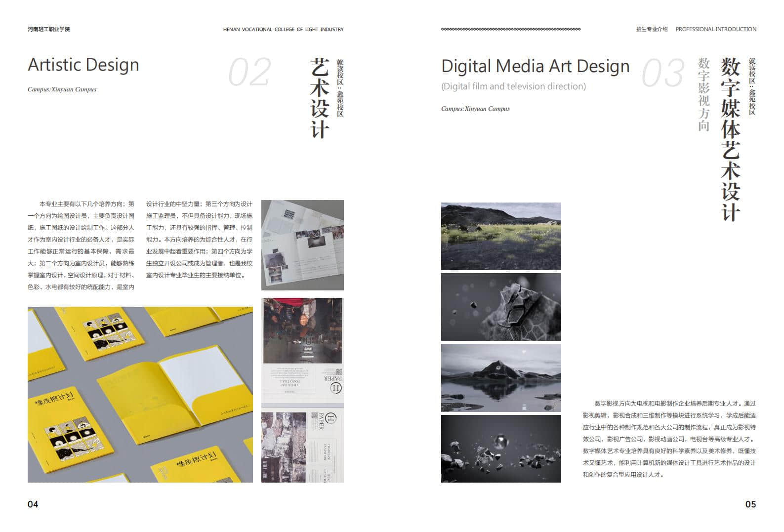Image resolution: width=784 pixels, height=532 pixels.
Task: Click the "(Digital film and television direction)" subtitle
Action: pos(513,86)
